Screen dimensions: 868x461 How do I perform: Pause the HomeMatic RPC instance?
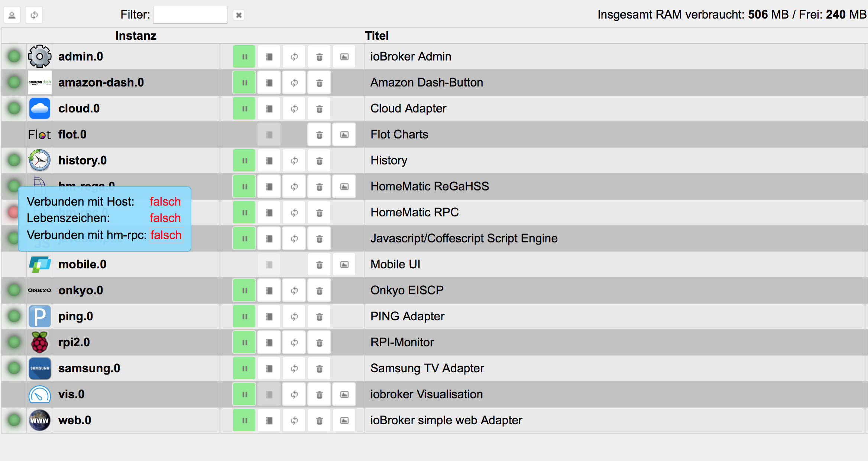(244, 213)
